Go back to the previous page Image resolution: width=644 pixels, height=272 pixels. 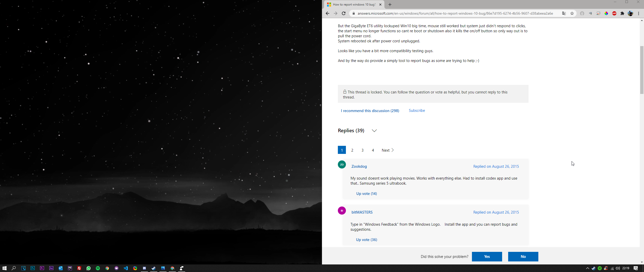327,13
